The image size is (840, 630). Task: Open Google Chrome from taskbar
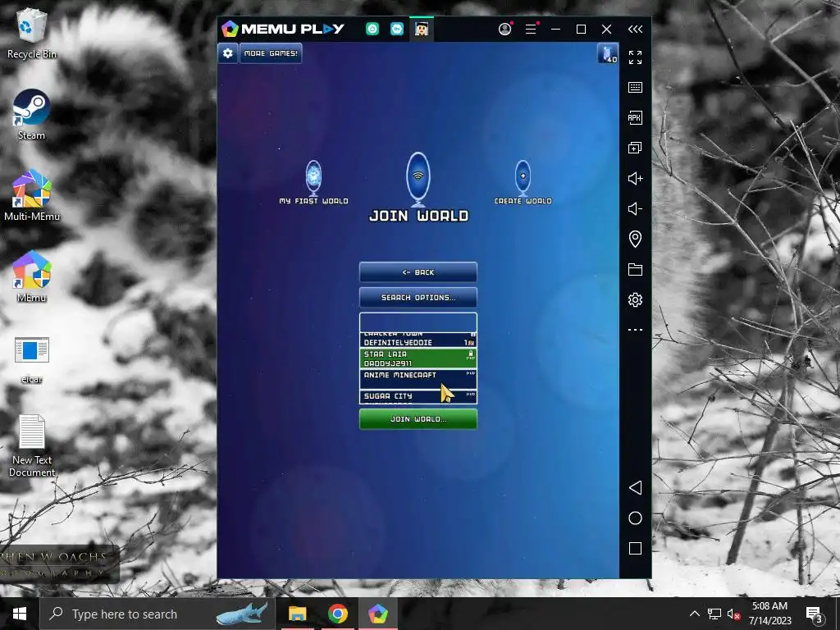coord(337,614)
